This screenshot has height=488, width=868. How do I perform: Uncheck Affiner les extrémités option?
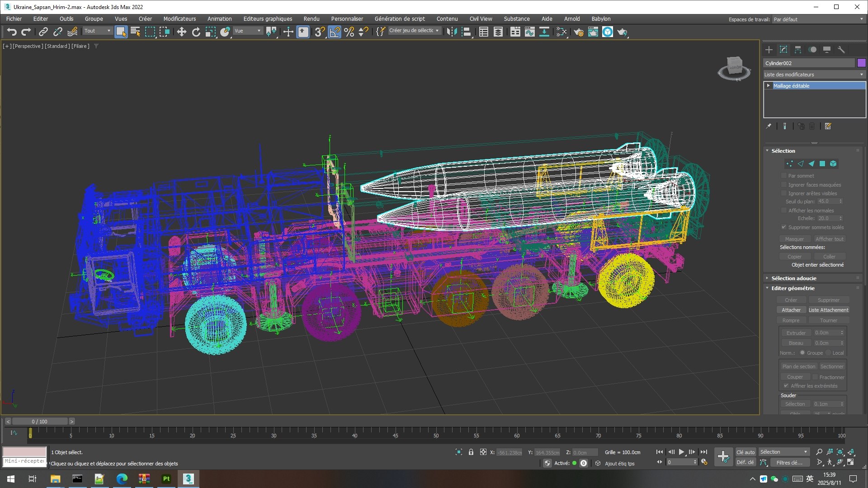click(x=786, y=386)
